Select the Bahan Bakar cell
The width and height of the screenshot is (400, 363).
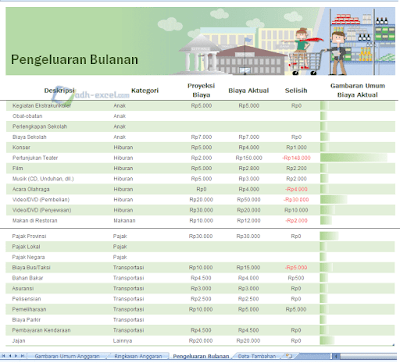27,278
